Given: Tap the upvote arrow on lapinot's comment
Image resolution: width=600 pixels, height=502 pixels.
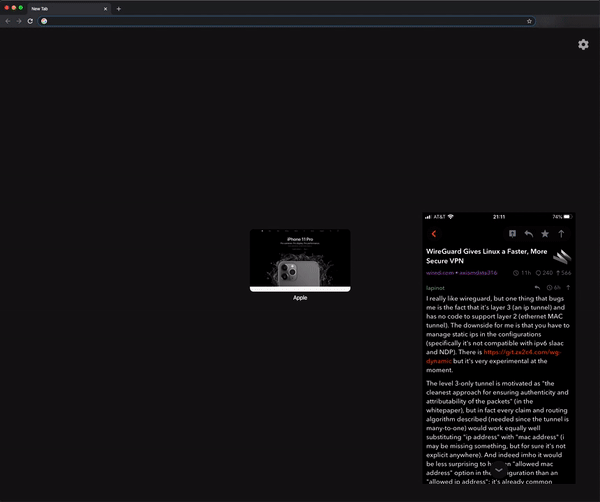Looking at the screenshot, I should click(568, 287).
